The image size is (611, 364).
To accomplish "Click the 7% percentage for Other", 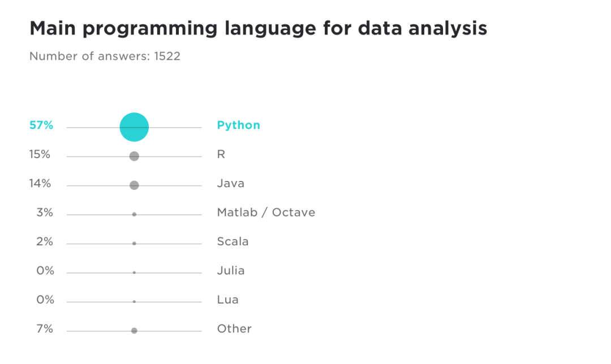I will coord(45,329).
